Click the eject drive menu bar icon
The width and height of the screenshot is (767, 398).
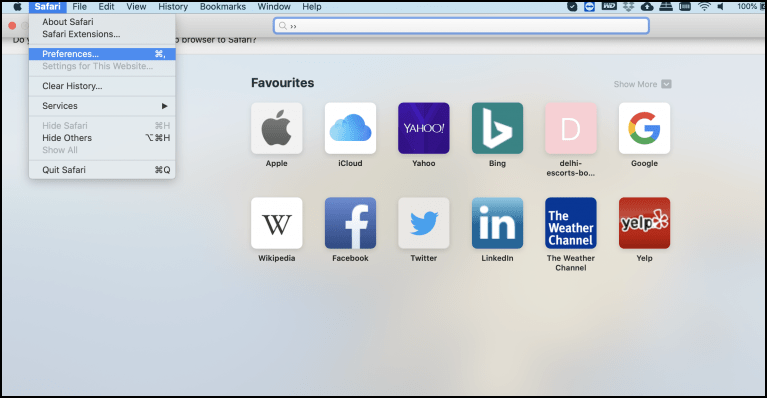[x=666, y=6]
